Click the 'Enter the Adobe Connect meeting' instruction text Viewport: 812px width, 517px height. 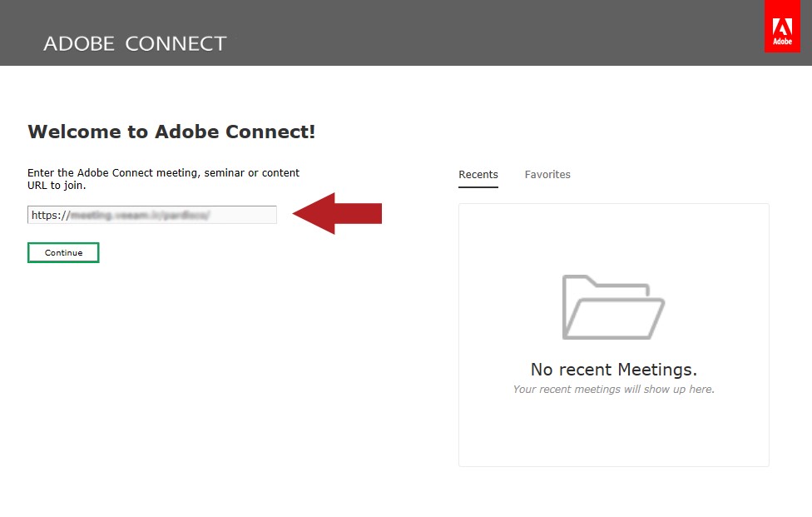pos(164,179)
